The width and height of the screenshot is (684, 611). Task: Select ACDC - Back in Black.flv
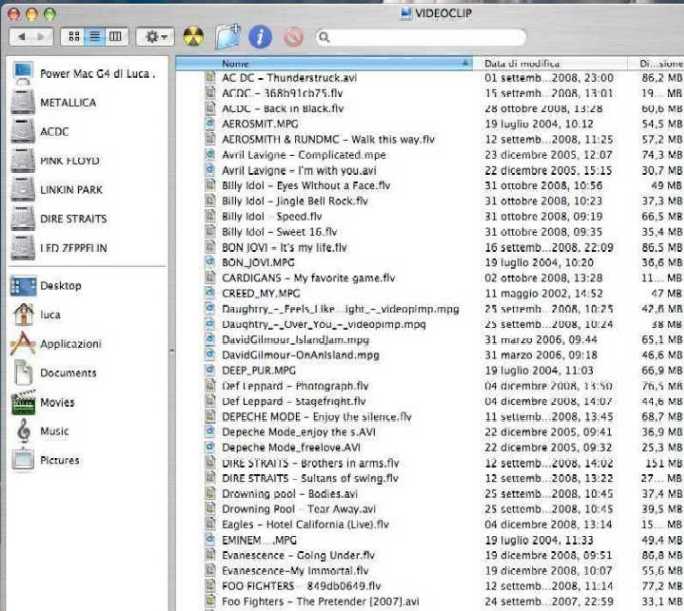click(x=283, y=109)
